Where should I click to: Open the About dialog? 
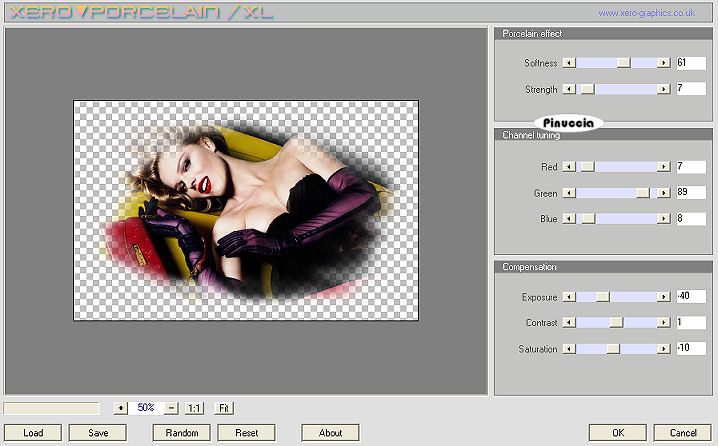pyautogui.click(x=331, y=433)
